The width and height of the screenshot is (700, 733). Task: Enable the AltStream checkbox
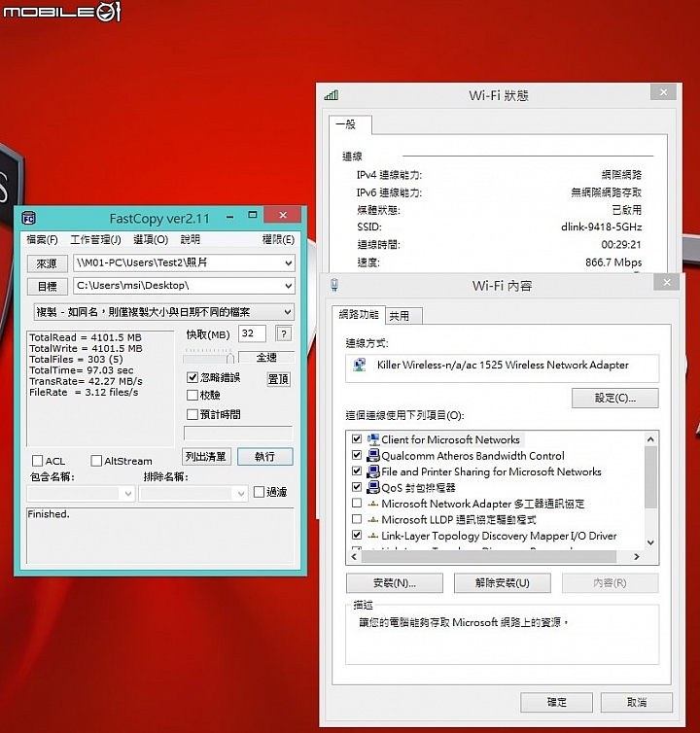(96, 461)
